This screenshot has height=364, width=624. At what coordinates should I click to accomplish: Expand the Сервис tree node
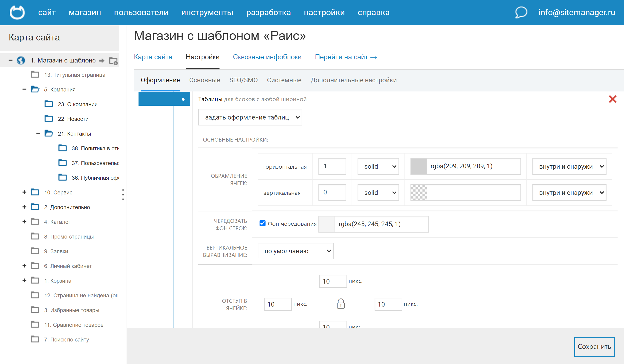click(24, 192)
